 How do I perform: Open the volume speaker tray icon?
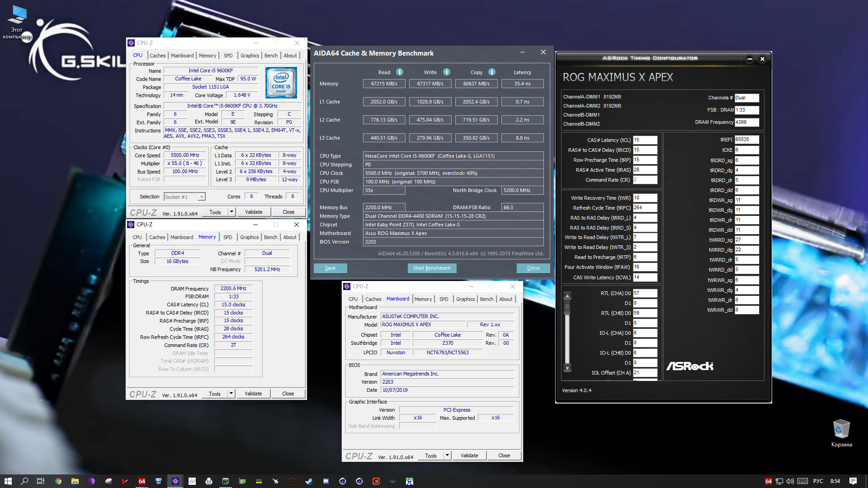coord(790,481)
